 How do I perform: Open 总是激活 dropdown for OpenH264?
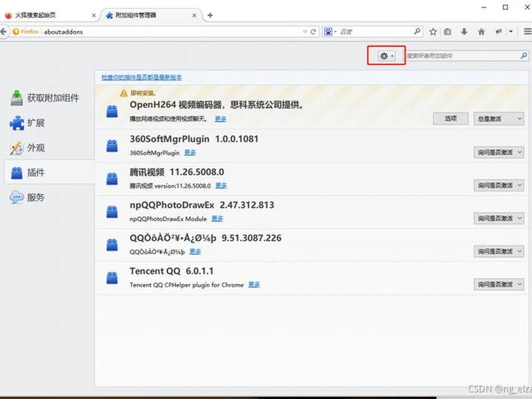[498, 119]
